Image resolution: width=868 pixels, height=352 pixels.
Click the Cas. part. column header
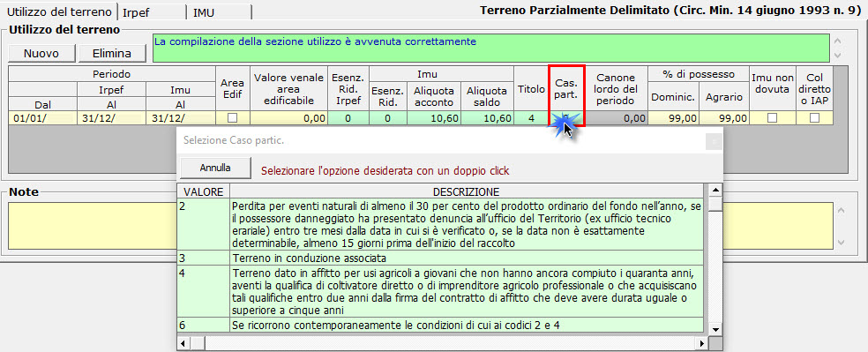[x=567, y=88]
